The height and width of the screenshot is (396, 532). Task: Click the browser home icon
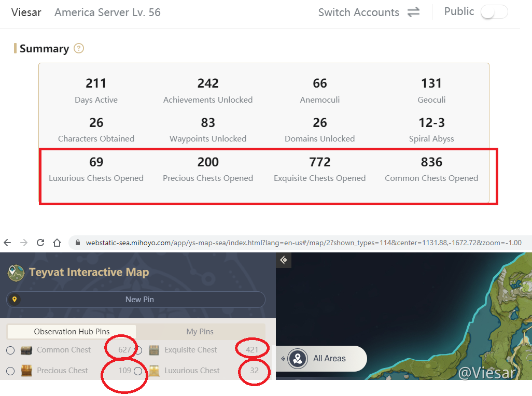[x=57, y=243]
